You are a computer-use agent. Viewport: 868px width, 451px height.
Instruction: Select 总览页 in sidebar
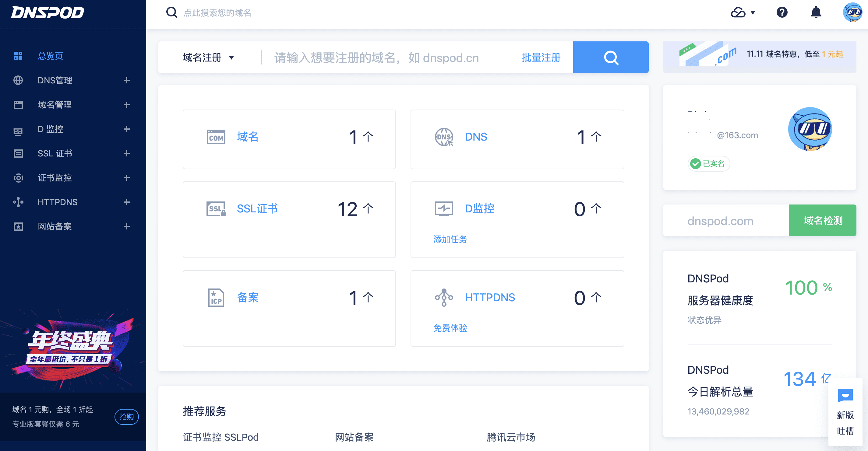[51, 56]
